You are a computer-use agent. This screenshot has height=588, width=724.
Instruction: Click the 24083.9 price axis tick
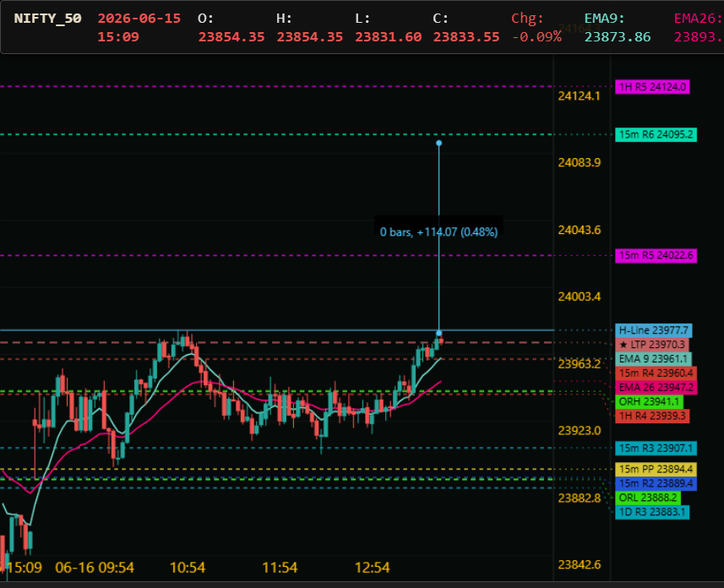coord(579,162)
